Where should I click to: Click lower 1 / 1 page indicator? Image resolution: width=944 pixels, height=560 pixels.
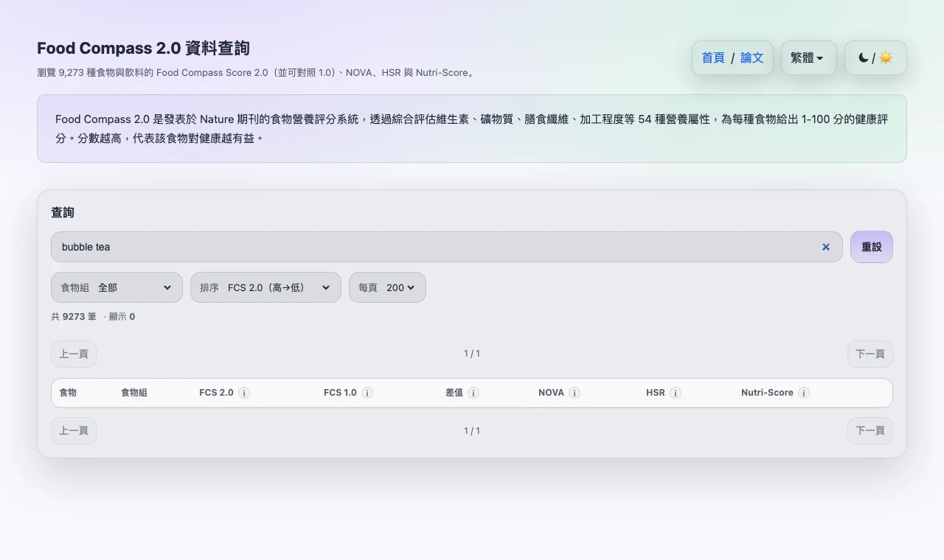click(x=472, y=430)
